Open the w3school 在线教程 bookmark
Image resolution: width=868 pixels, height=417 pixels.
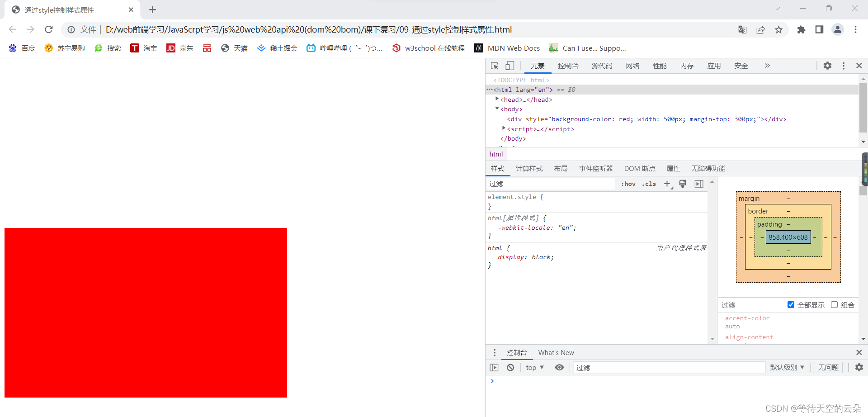point(429,48)
